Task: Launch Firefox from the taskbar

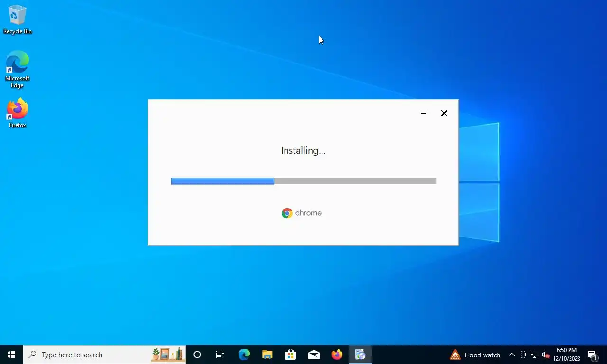Action: [337, 355]
